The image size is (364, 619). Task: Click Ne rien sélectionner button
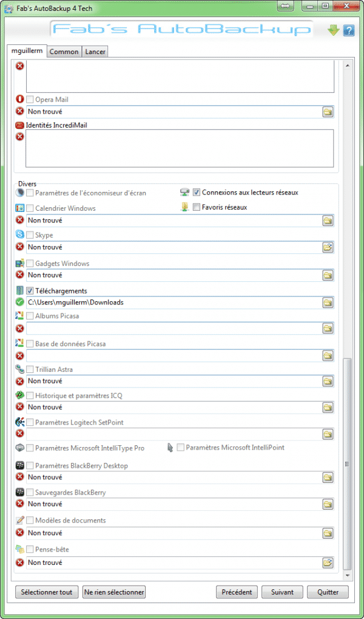(114, 592)
